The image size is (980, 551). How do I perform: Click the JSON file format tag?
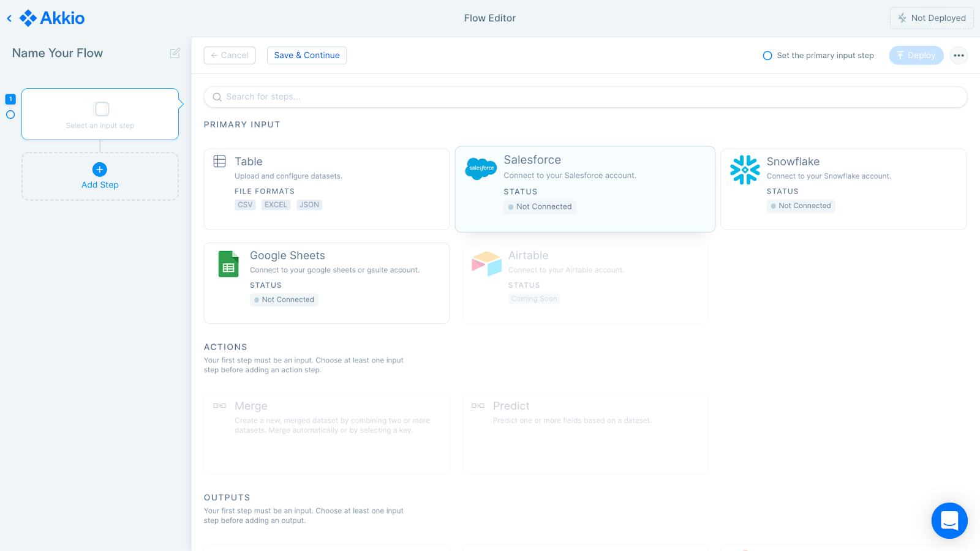click(309, 205)
